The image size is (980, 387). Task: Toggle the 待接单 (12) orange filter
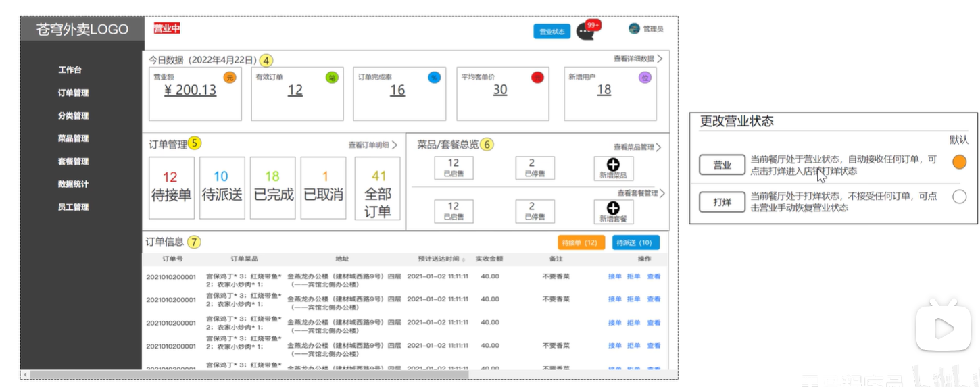[x=581, y=242]
